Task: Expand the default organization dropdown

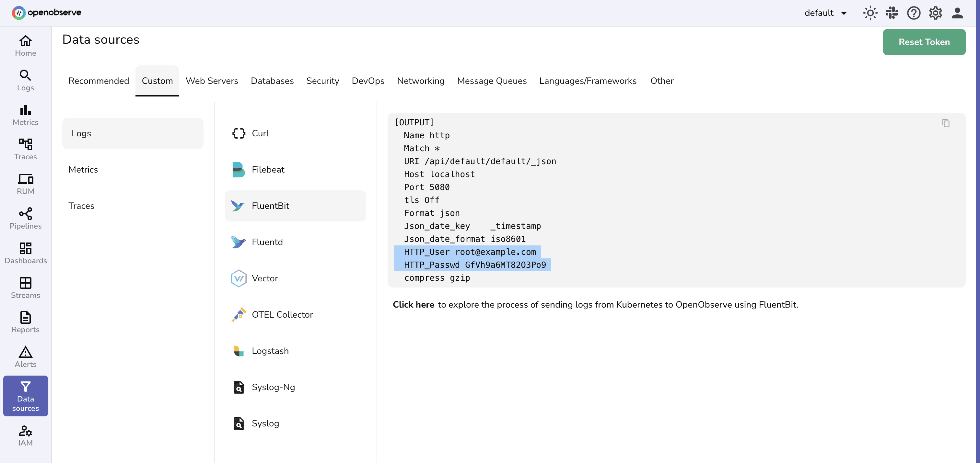Action: 826,13
